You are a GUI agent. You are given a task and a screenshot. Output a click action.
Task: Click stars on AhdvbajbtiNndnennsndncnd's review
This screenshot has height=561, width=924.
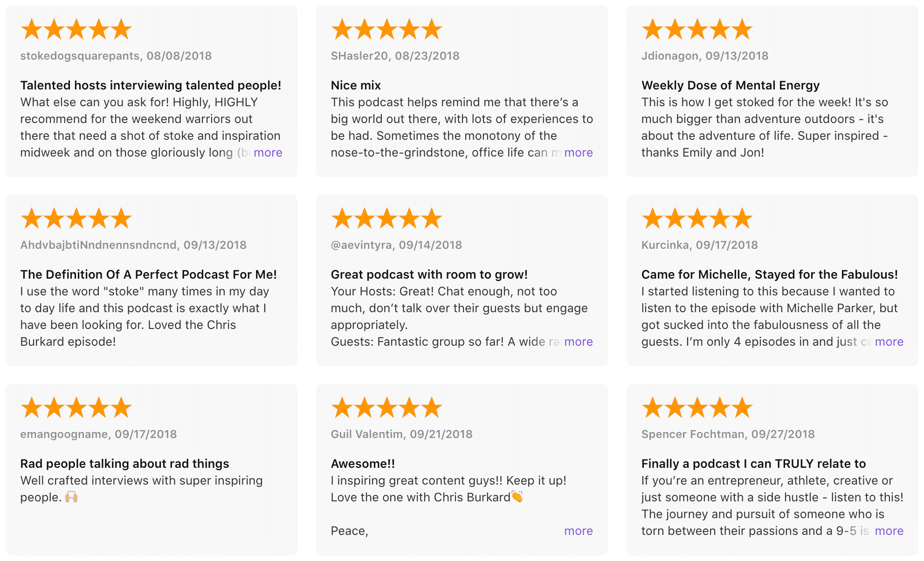[x=76, y=219]
